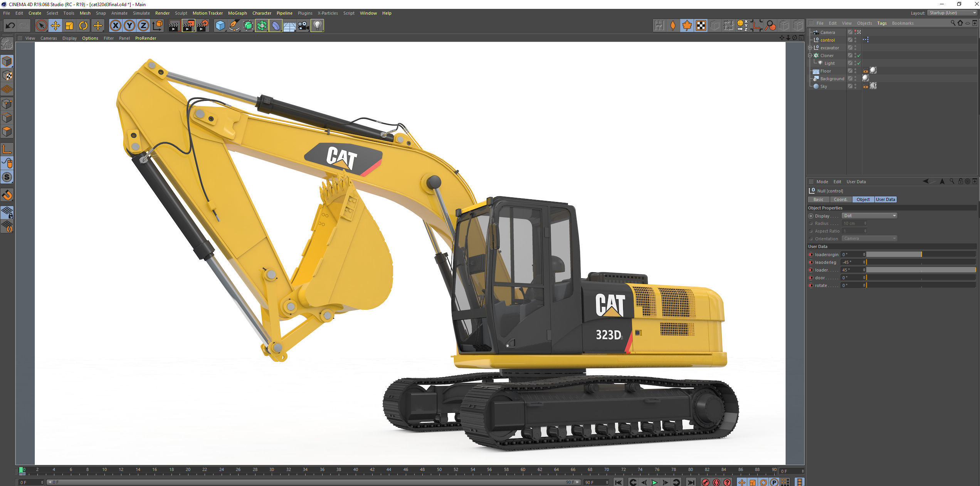Screen dimensions: 980x486
Task: Switch to Edges mode in left palette
Action: click(x=7, y=118)
